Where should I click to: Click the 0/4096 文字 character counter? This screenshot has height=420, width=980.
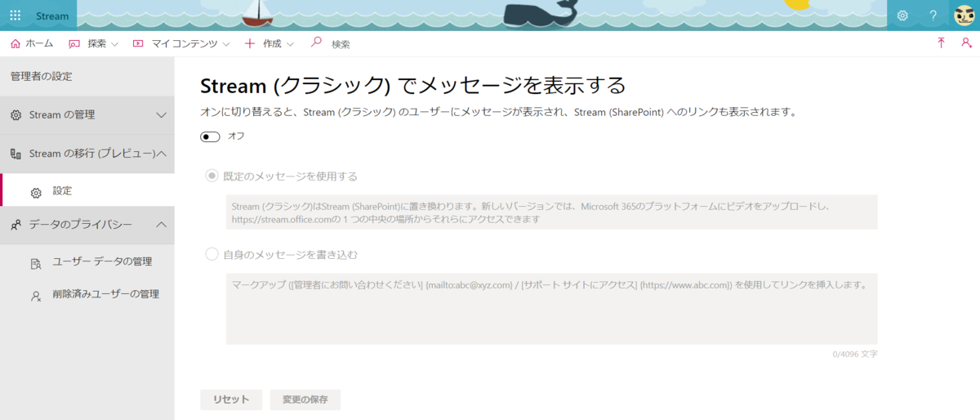[x=854, y=354]
